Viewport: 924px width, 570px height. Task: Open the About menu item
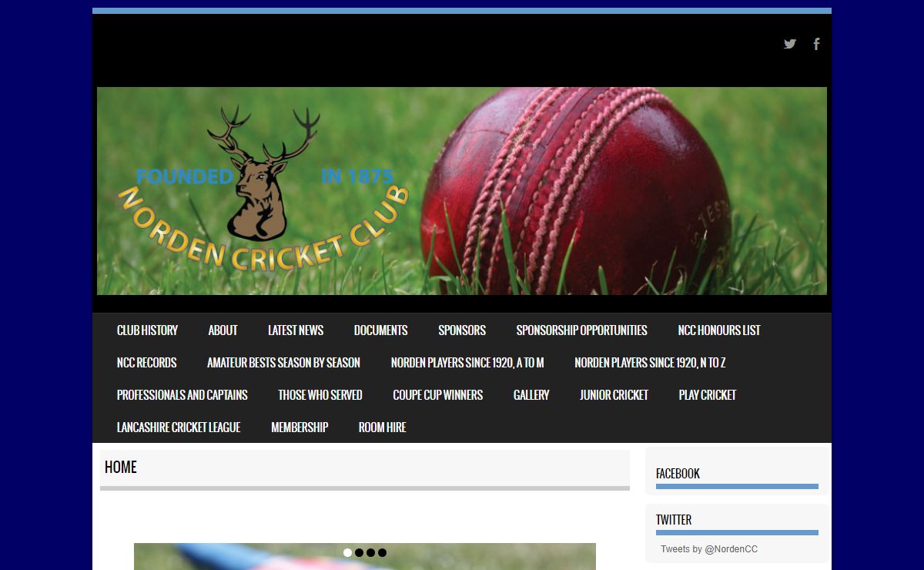tap(223, 330)
